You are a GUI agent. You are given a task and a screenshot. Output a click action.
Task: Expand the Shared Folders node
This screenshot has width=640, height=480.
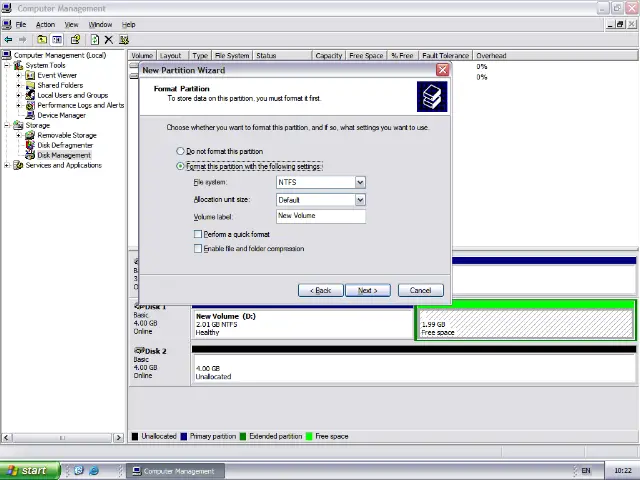18,85
